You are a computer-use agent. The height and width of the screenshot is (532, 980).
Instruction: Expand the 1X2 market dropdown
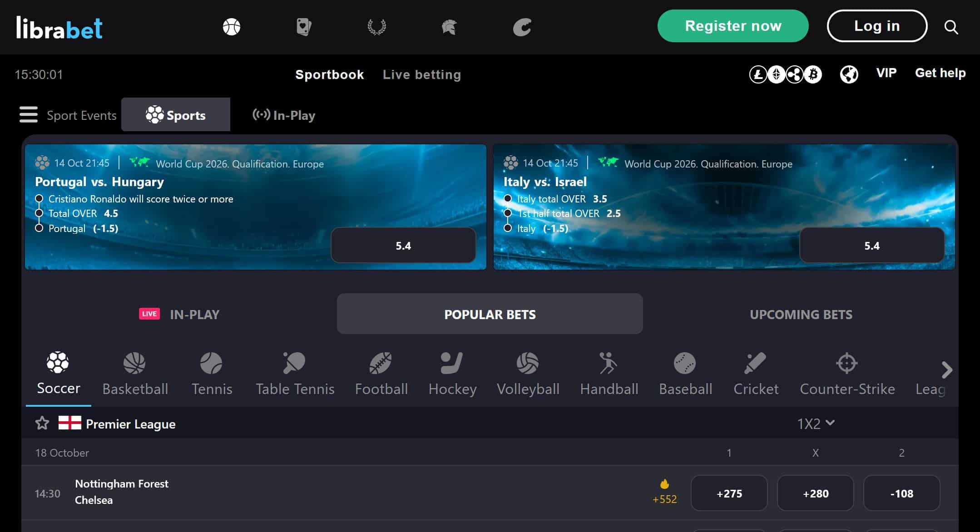click(816, 423)
